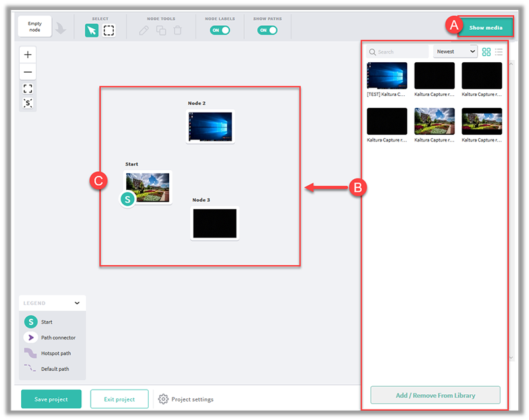Click the Exit project button
529x420 pixels.
120,399
